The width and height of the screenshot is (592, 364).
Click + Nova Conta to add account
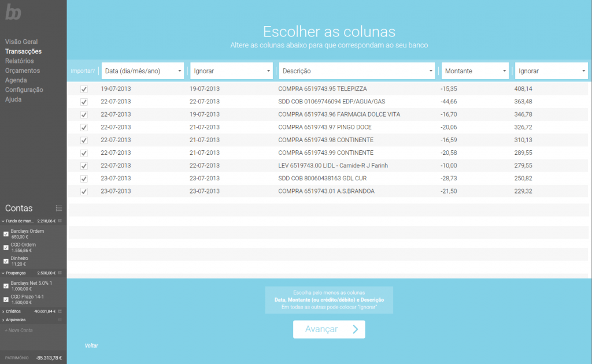coord(18,330)
